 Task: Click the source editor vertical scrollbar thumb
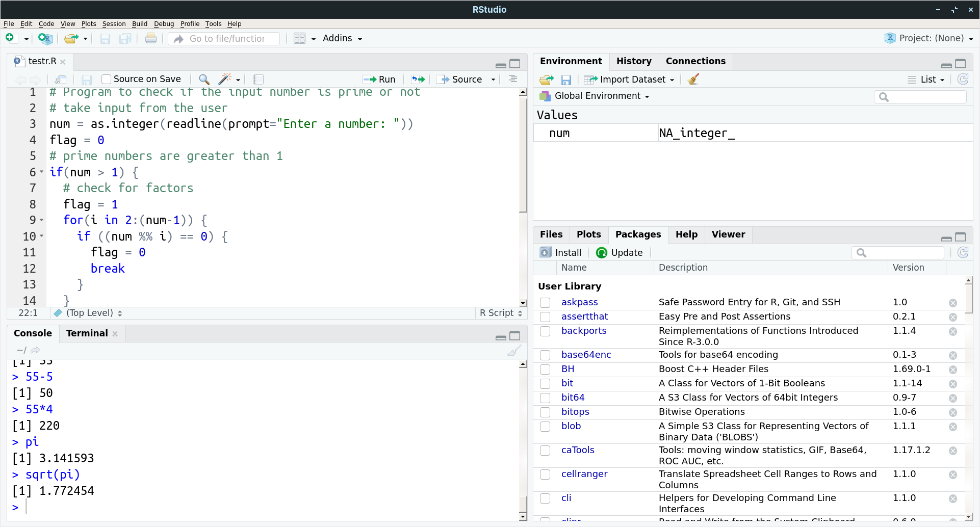pyautogui.click(x=523, y=155)
